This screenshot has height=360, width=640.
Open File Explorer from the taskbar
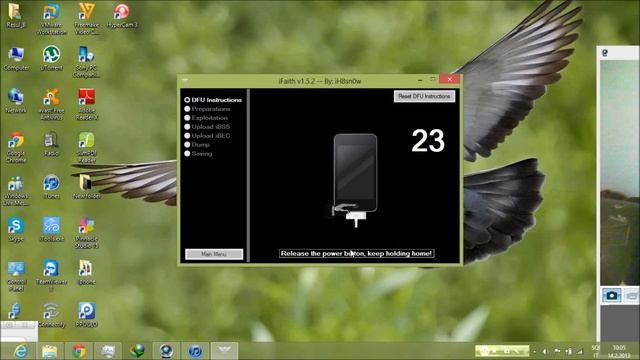49,351
